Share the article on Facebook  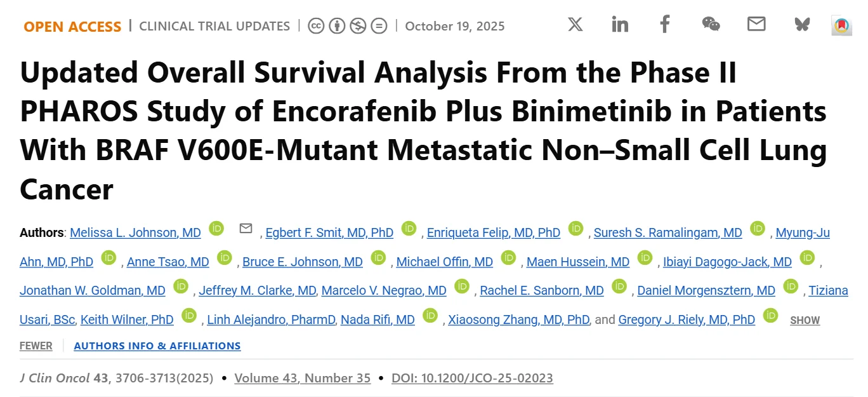(664, 25)
